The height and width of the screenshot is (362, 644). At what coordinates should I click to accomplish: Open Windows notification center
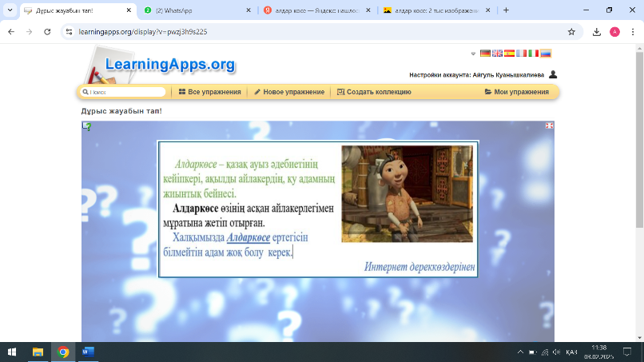(626, 352)
